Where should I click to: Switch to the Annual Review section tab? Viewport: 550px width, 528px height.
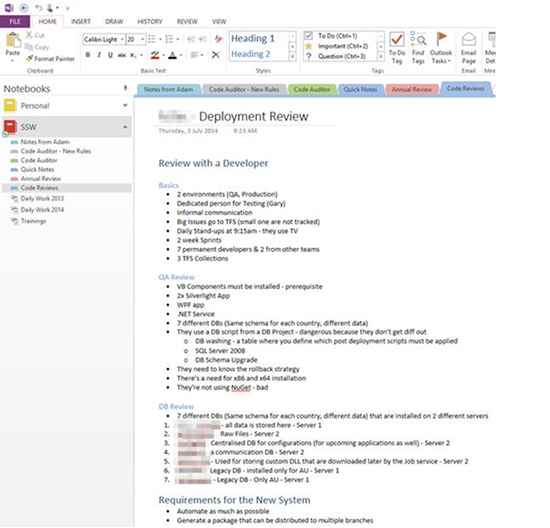tap(411, 89)
